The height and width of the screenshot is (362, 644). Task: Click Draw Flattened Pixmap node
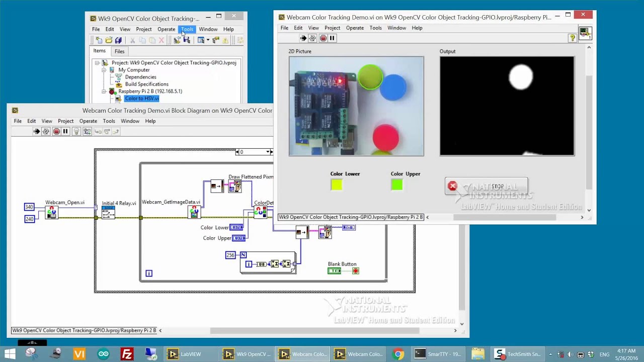point(235,187)
